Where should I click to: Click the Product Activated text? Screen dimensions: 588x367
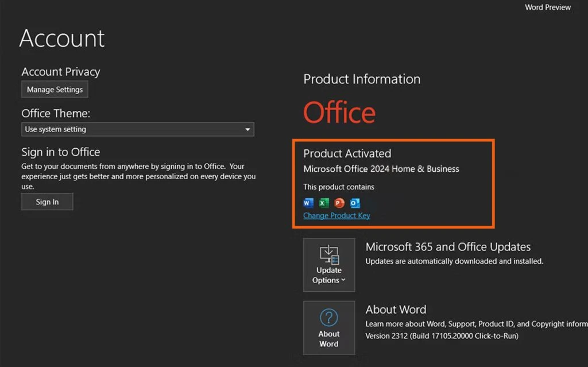pos(347,153)
